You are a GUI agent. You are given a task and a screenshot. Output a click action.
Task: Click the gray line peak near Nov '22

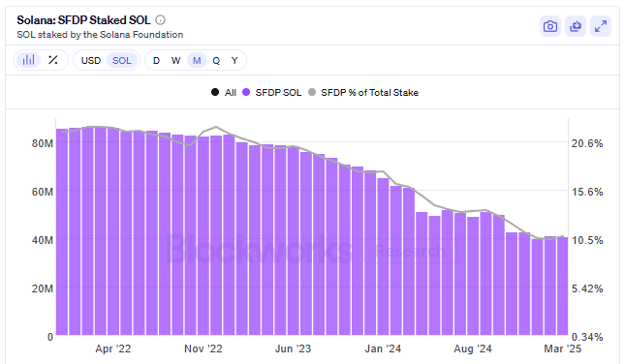tap(216, 127)
